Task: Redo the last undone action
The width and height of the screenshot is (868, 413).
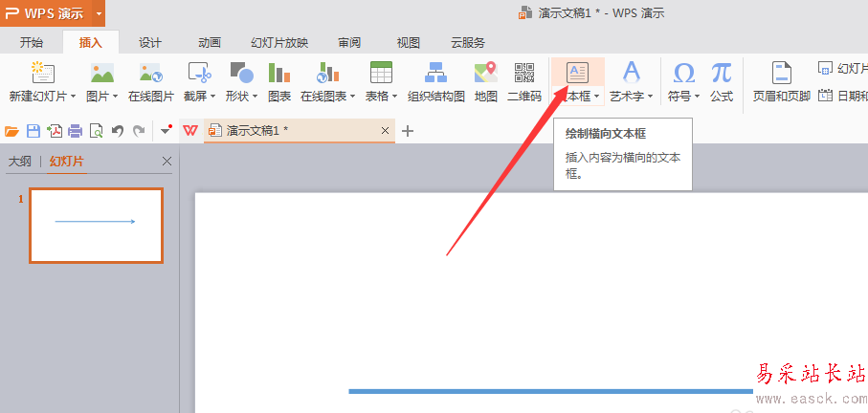Action: click(x=139, y=131)
